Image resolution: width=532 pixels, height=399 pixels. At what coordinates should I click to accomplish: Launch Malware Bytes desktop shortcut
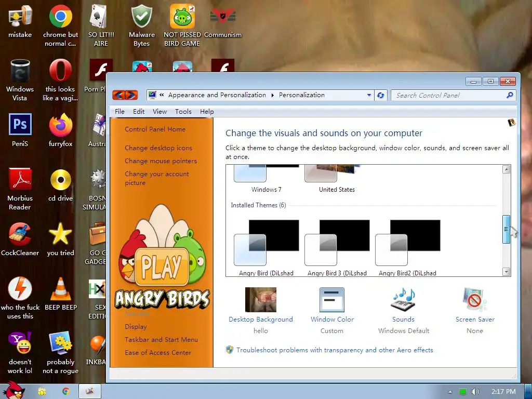pyautogui.click(x=141, y=25)
